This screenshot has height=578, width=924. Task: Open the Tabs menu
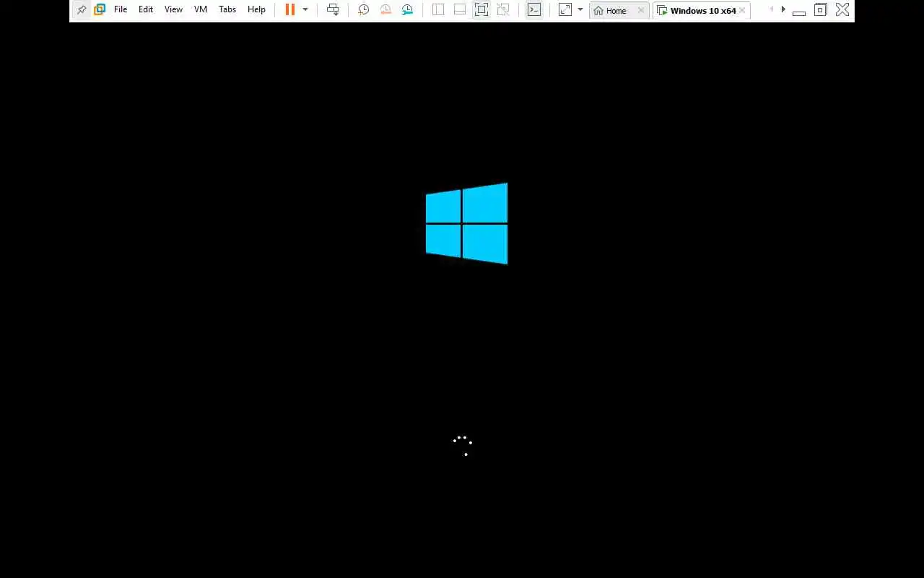coord(227,9)
